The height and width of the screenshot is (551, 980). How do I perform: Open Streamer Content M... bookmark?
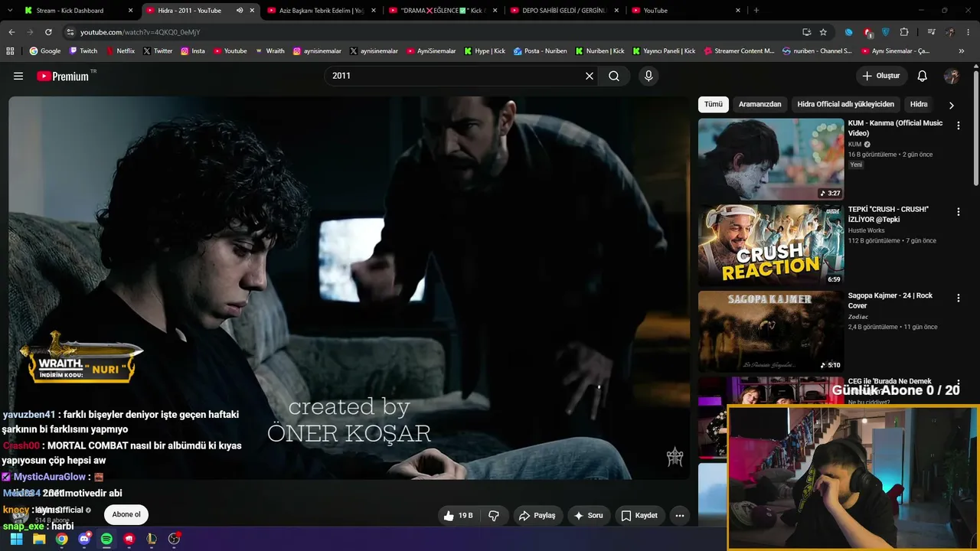(x=738, y=51)
